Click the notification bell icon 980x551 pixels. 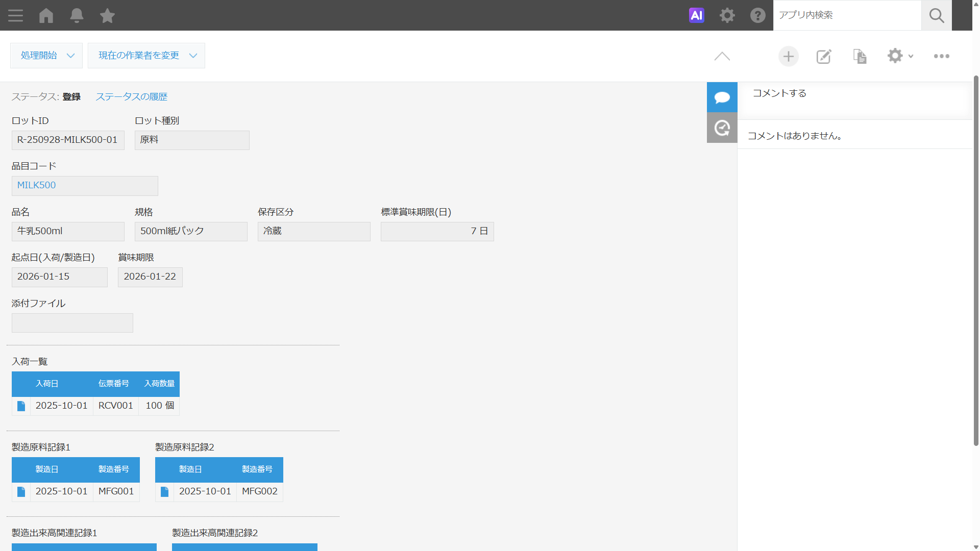click(x=77, y=15)
